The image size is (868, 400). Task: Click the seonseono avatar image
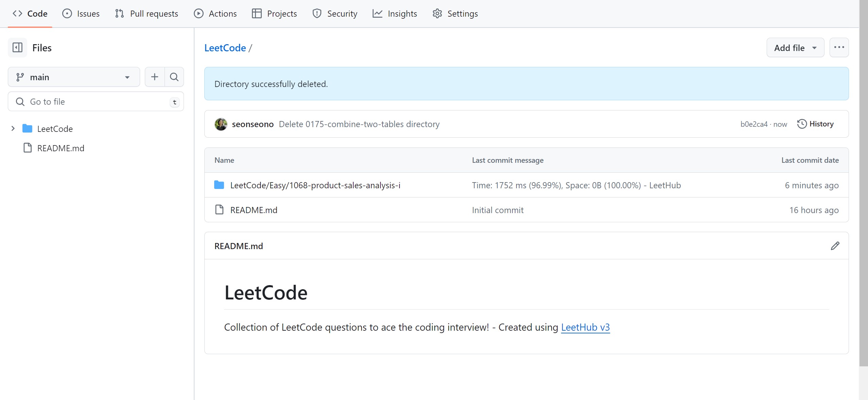[x=221, y=124]
